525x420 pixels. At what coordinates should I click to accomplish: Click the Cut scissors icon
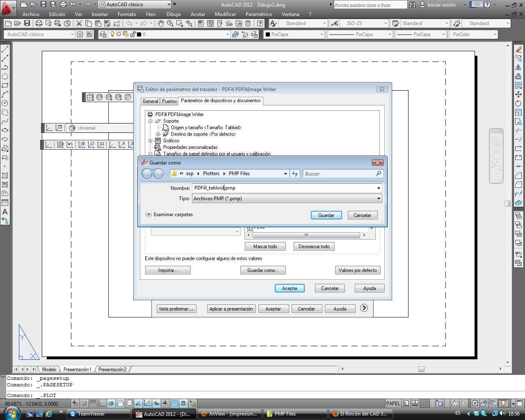coord(79,23)
